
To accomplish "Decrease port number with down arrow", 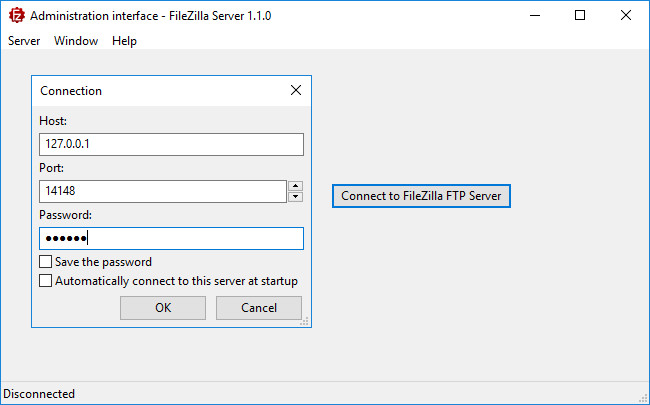I will tap(295, 196).
